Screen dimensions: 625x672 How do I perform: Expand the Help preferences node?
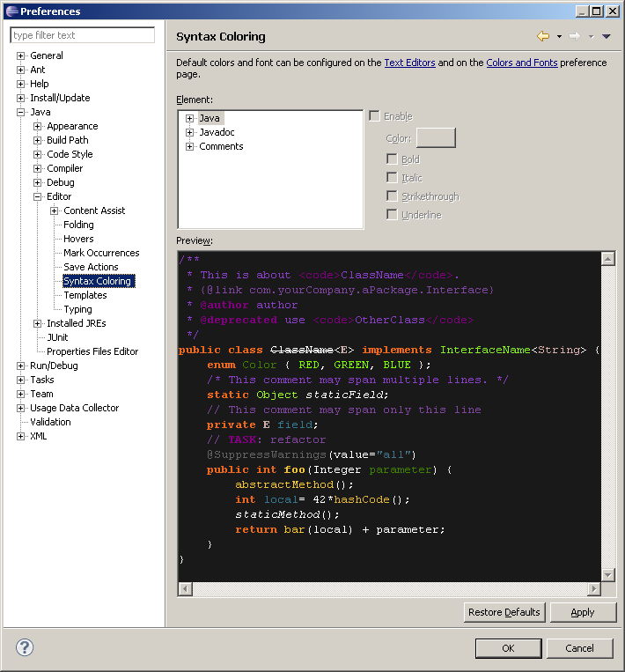click(20, 84)
